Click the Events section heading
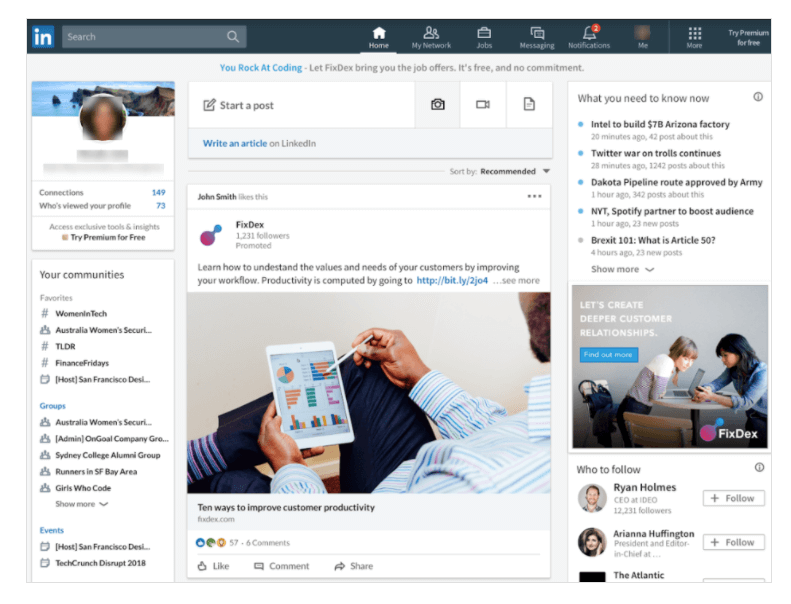The image size is (791, 604). coord(51,530)
